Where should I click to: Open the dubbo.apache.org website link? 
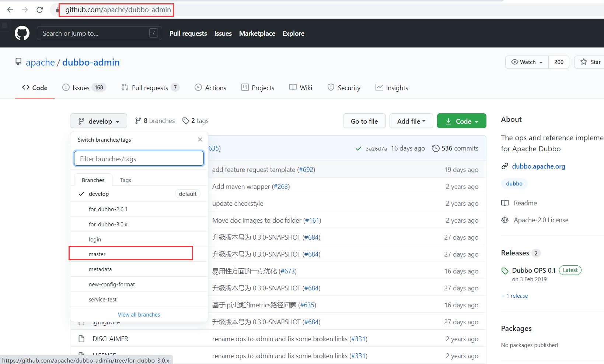(538, 166)
